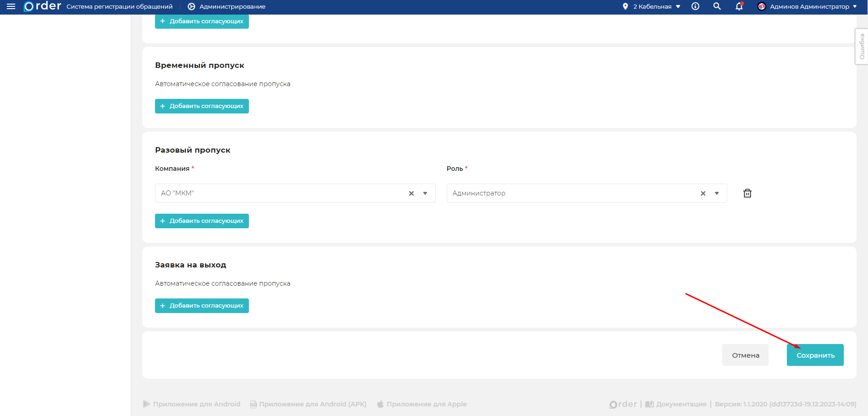This screenshot has height=416, width=868.
Task: Clear the selected company АО "МКМ"
Action: [x=411, y=193]
